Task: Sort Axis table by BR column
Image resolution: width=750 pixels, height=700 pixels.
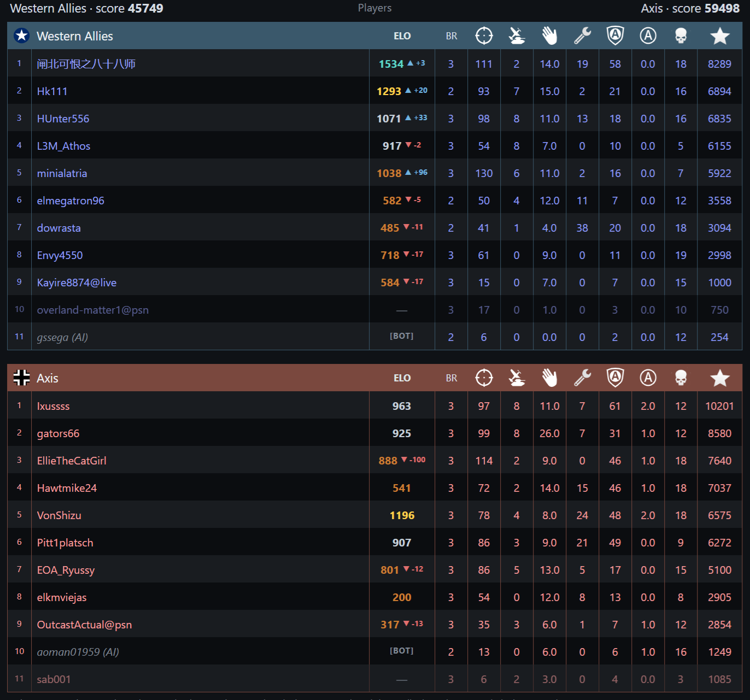Action: point(451,378)
